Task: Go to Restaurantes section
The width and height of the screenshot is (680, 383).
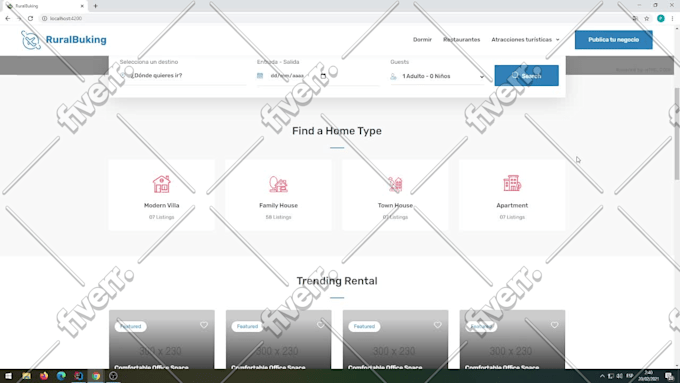Action: [x=461, y=39]
